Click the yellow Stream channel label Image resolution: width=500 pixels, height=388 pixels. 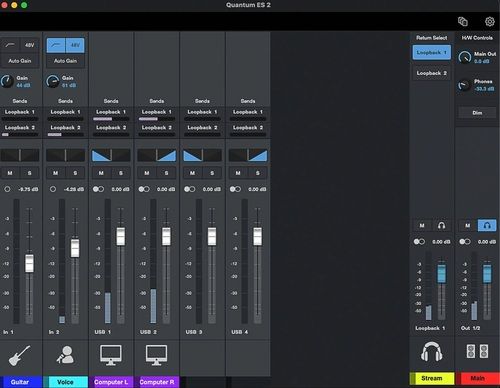coord(432,378)
